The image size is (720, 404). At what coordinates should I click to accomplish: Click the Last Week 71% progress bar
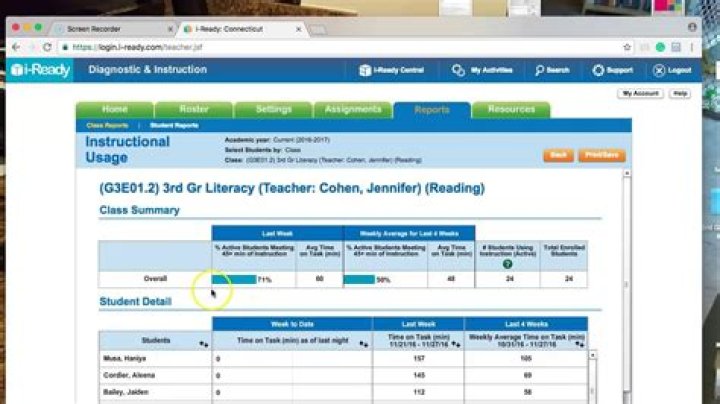pyautogui.click(x=234, y=279)
